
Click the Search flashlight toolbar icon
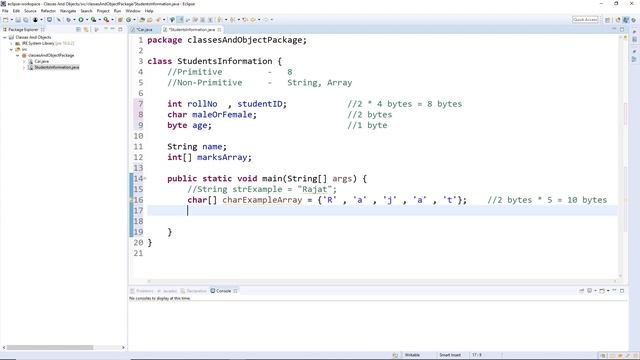[x=158, y=20]
